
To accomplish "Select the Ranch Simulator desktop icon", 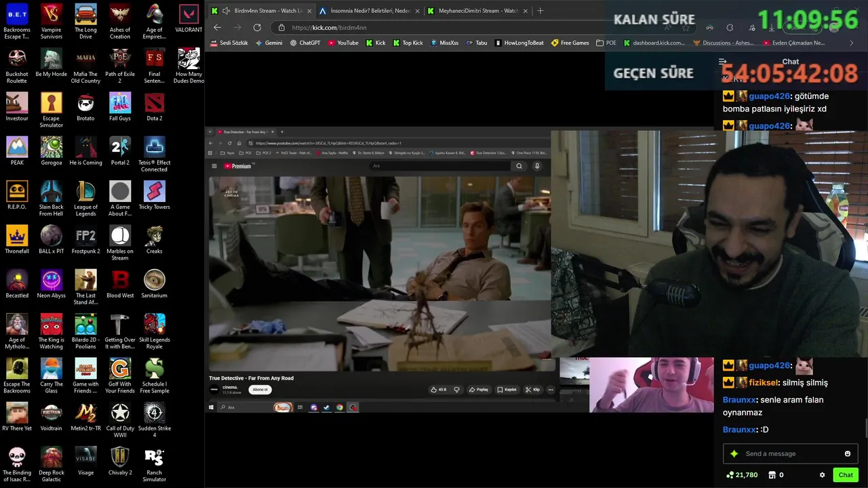I will point(154,464).
